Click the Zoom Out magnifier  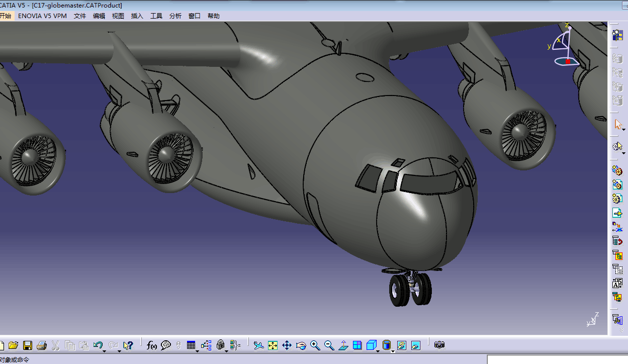[x=329, y=345]
